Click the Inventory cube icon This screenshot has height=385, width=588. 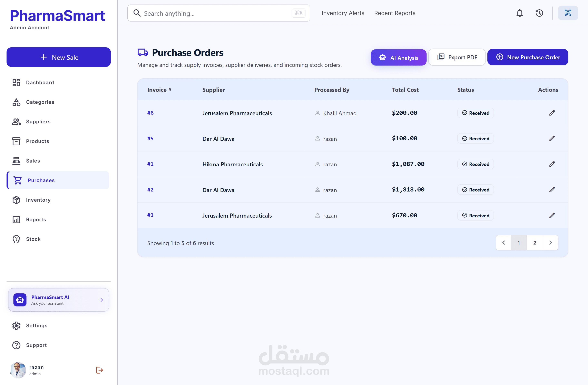pyautogui.click(x=16, y=200)
